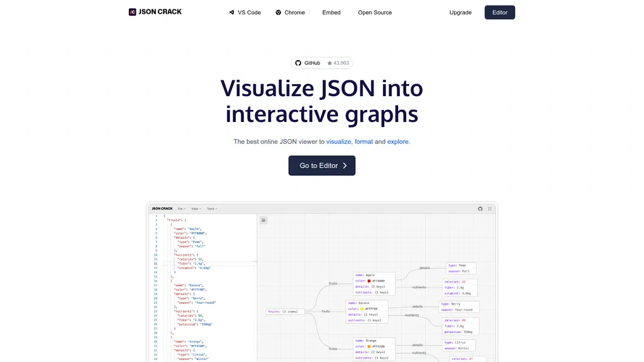Click the JSON Crack logo
The image size is (644, 362).
coord(155,12)
